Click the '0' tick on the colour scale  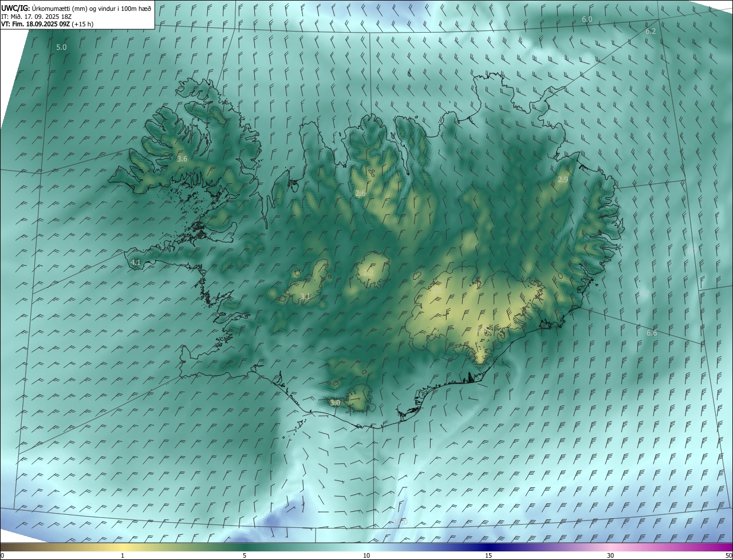pyautogui.click(x=2, y=555)
